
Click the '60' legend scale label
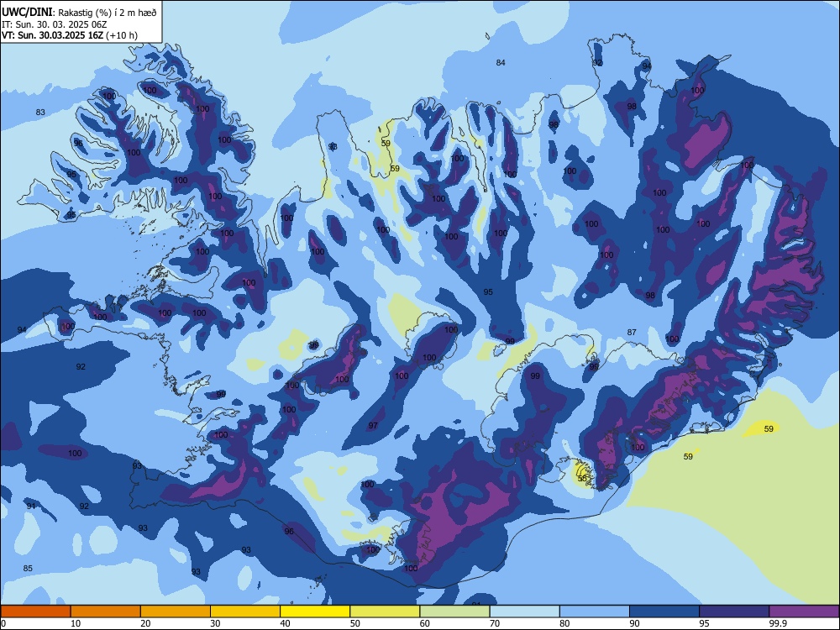[425, 623]
